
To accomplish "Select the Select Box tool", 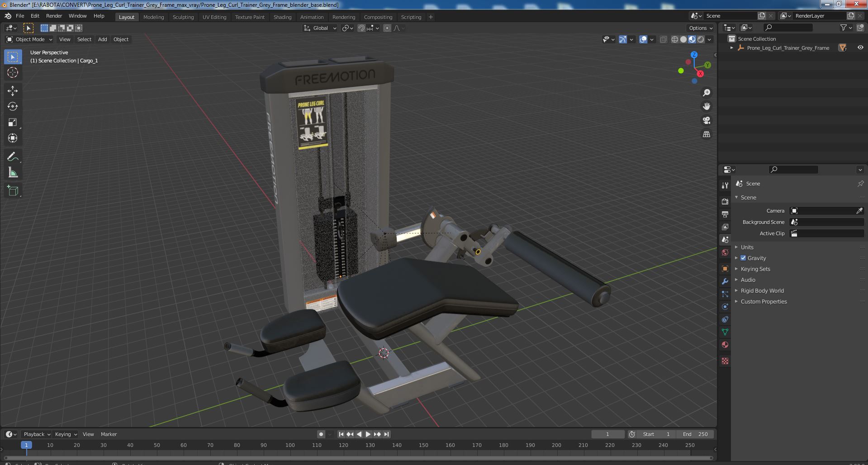I will pos(13,57).
